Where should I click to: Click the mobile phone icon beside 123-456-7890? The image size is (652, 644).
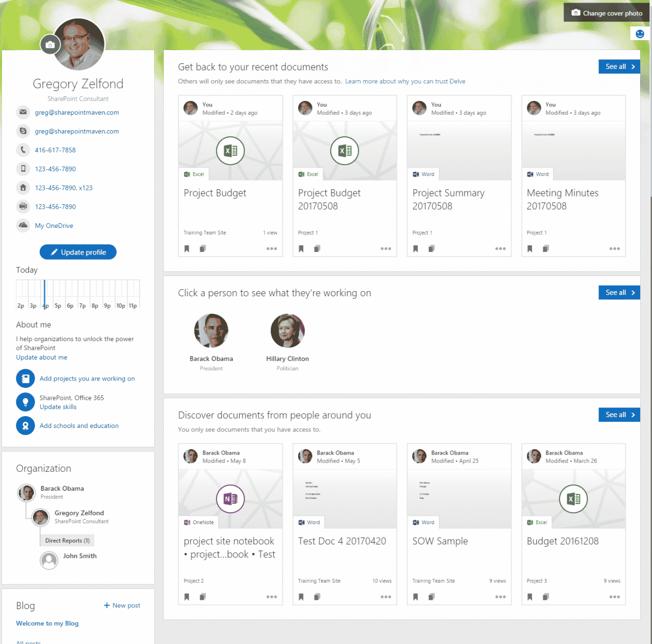[x=23, y=169]
